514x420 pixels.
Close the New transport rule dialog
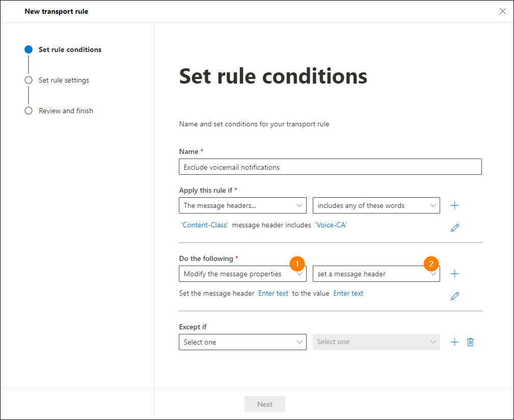click(502, 11)
